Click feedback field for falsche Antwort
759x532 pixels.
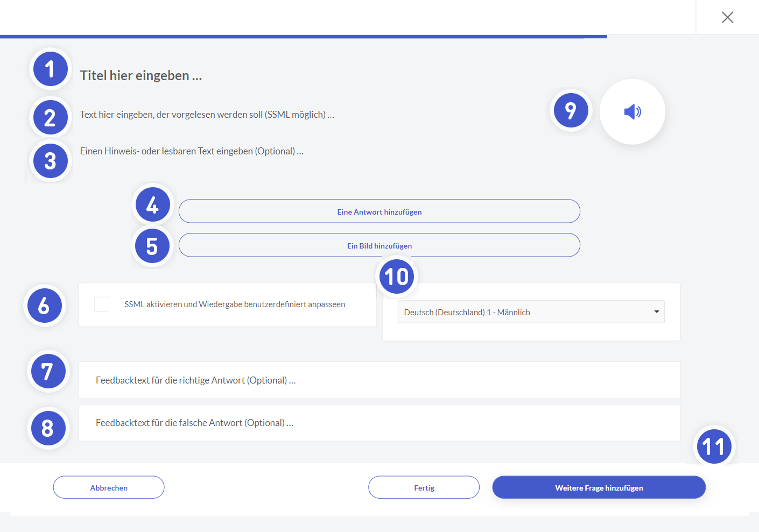pos(379,423)
